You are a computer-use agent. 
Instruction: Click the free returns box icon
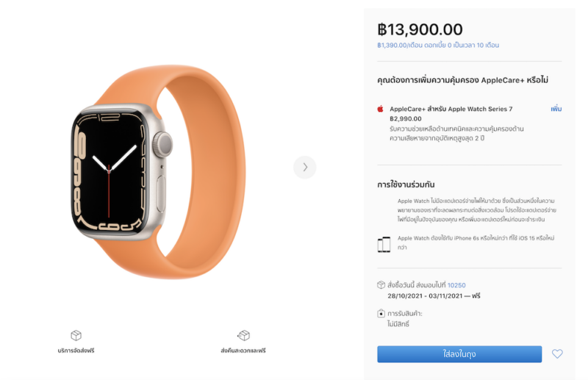[243, 335]
